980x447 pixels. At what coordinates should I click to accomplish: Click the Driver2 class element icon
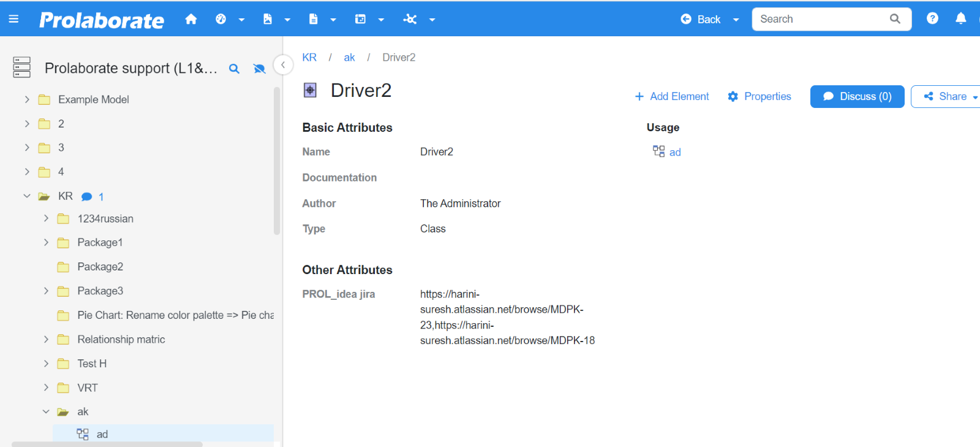click(311, 90)
